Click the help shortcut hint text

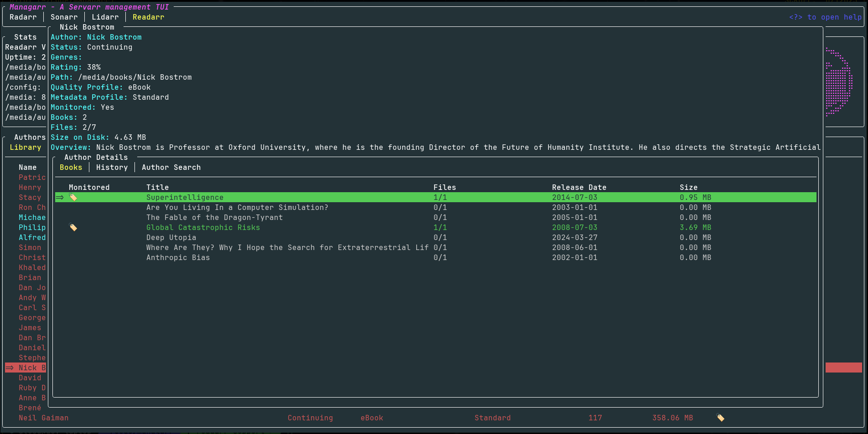825,17
